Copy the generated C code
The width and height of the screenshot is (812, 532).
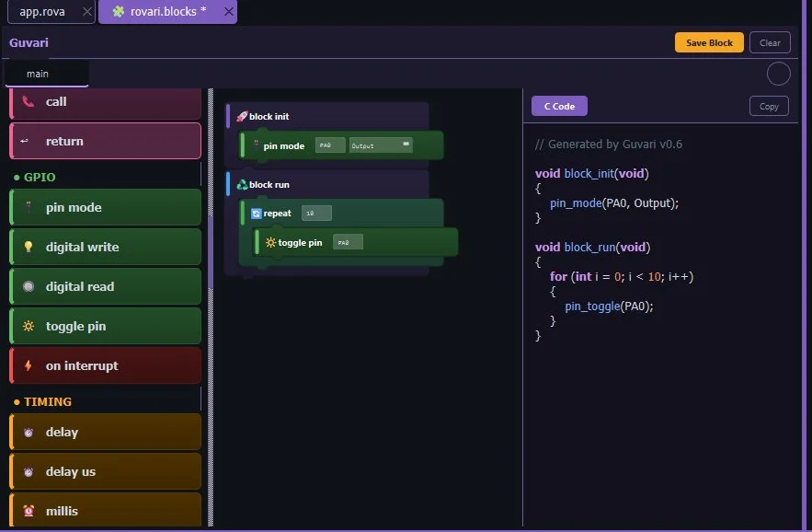(x=769, y=106)
